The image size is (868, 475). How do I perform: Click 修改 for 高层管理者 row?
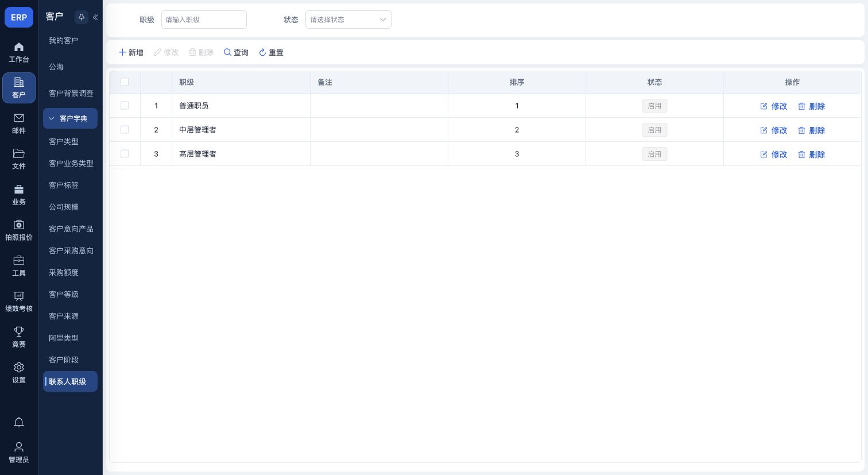pyautogui.click(x=773, y=155)
